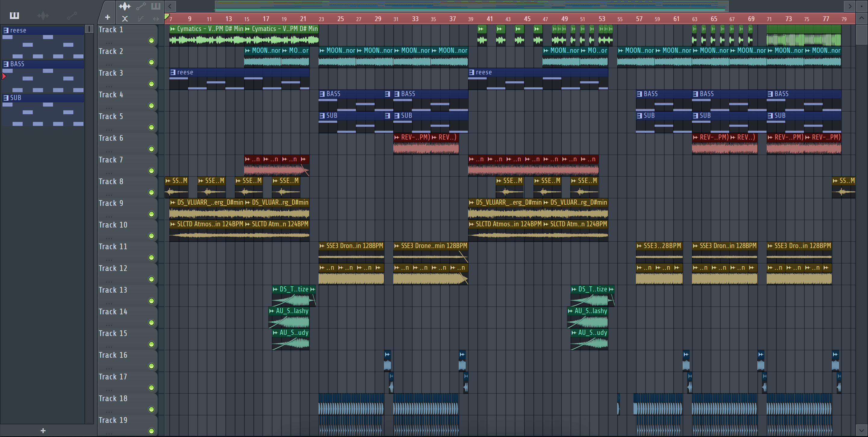Toggle the Track 18 mute LED
868x437 pixels.
tap(151, 409)
